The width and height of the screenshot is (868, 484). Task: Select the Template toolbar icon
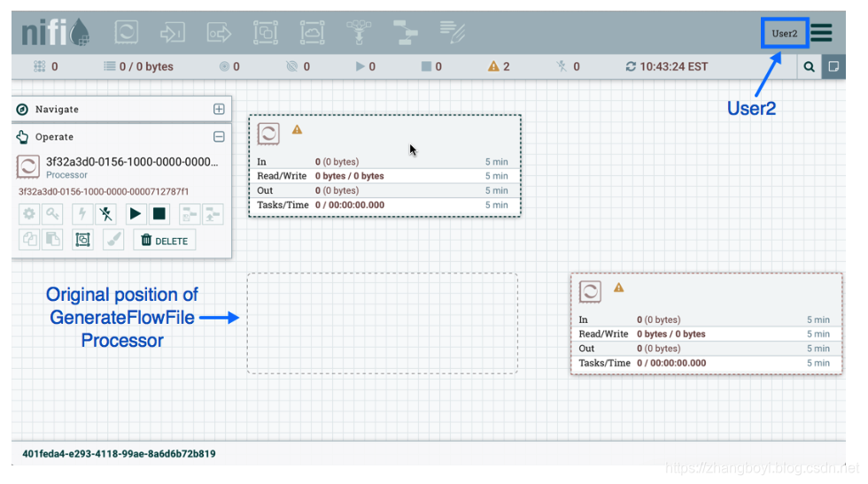tap(406, 33)
